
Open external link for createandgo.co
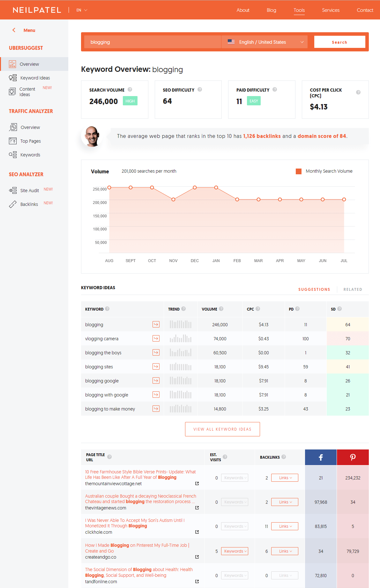(x=197, y=557)
